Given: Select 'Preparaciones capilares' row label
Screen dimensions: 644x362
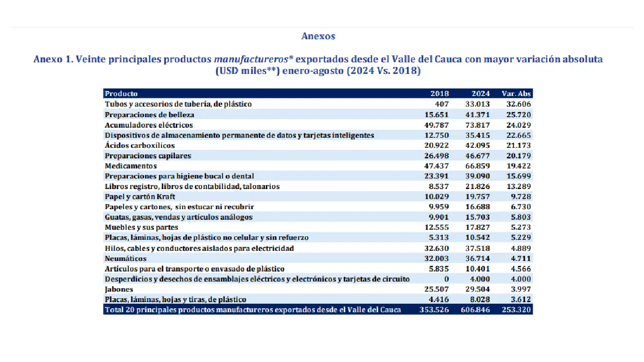Looking at the screenshot, I should tap(148, 156).
